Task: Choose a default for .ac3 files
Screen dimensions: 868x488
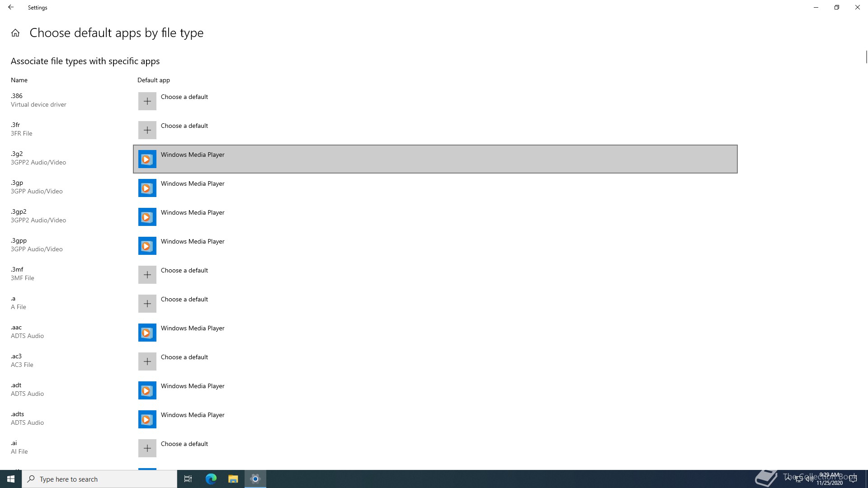Action: pos(184,357)
